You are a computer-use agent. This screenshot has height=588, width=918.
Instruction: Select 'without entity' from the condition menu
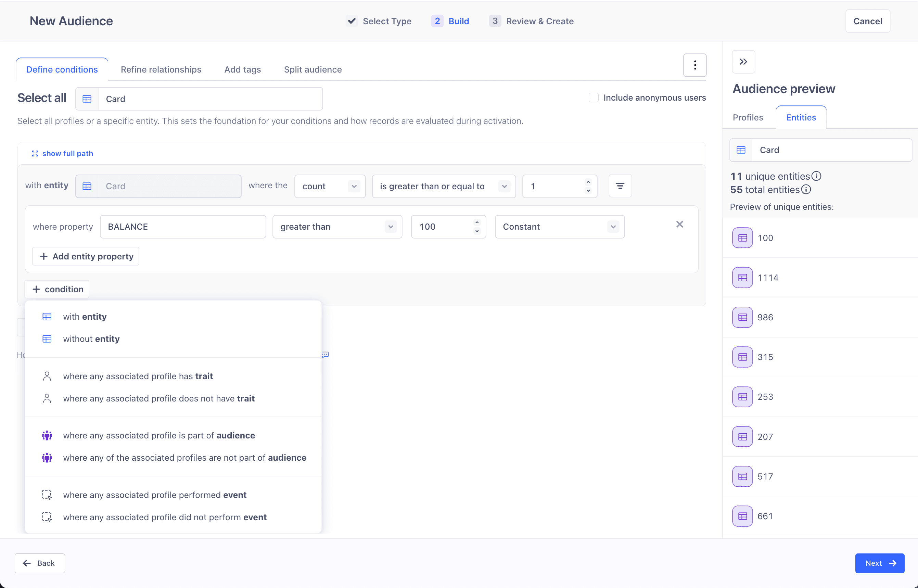(91, 339)
